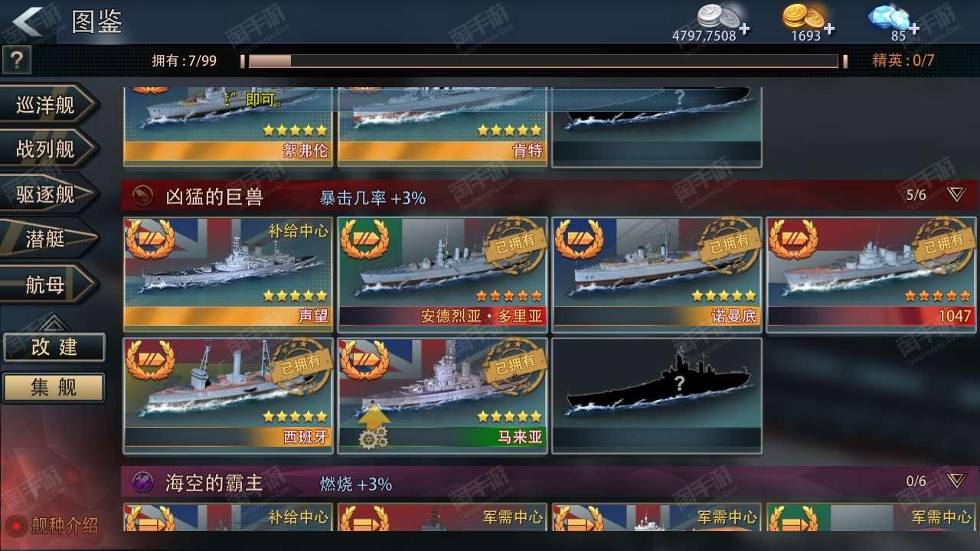Open the unknown silhouette ship card
980x551 pixels.
click(x=657, y=396)
